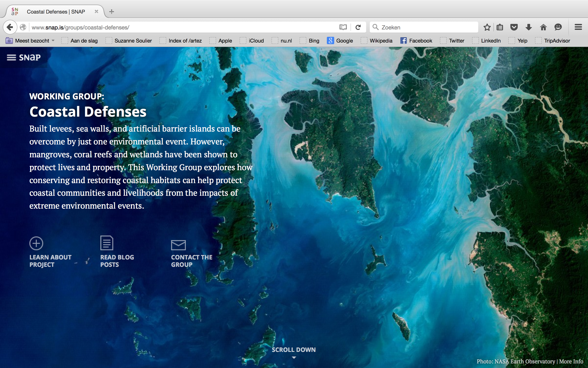
Task: Click the Coastal Defenses heading
Action: point(88,112)
